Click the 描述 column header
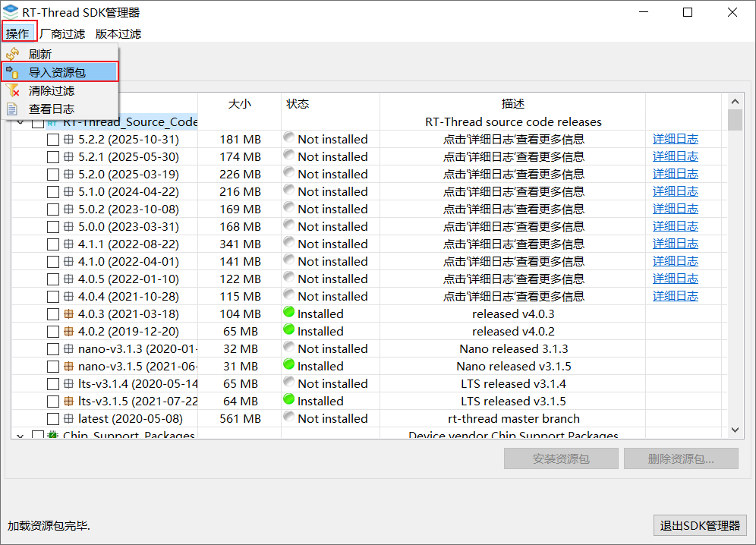The image size is (756, 545). click(512, 104)
